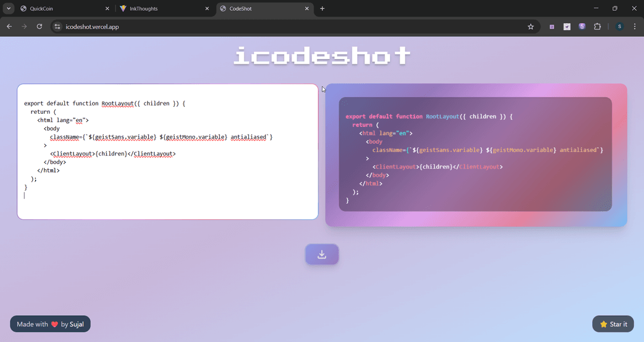
Task: Open a new browser tab
Action: click(x=323, y=8)
